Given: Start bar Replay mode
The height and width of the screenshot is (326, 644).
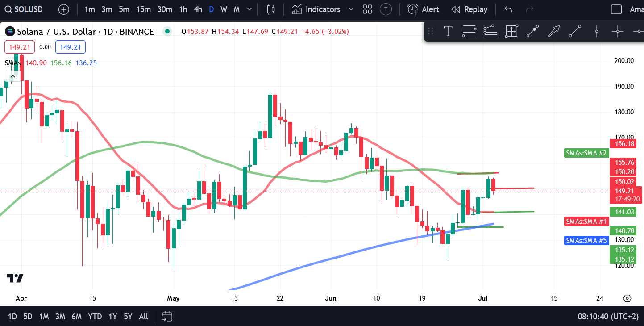Looking at the screenshot, I should [x=469, y=9].
